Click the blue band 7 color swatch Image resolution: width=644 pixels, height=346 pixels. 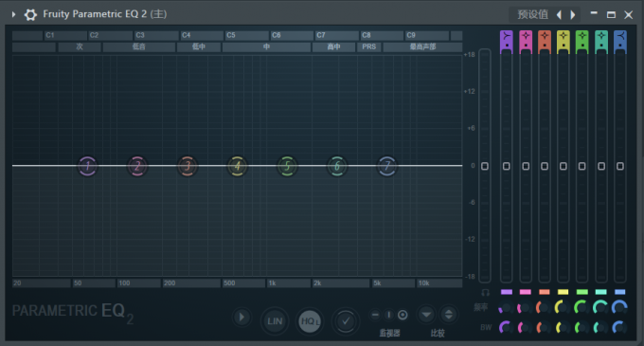click(x=619, y=292)
